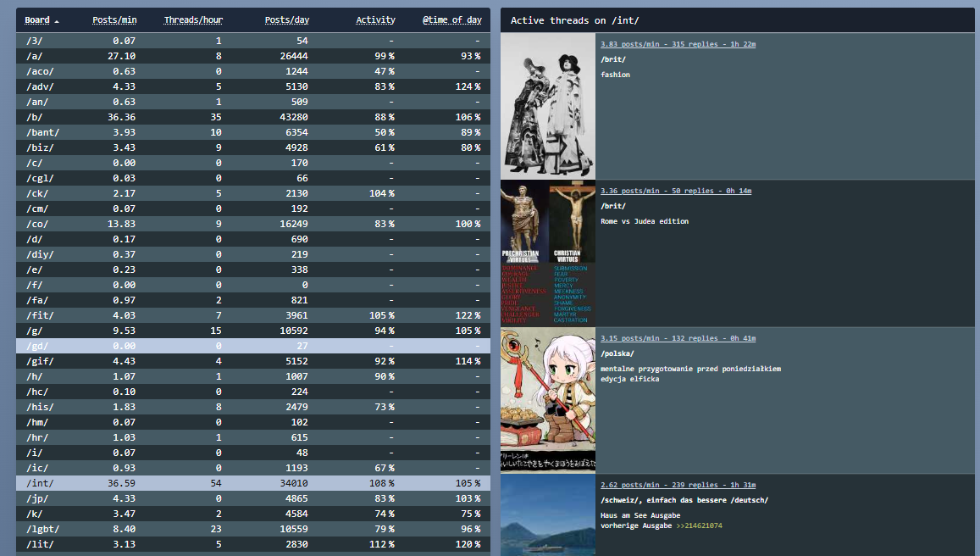Click the /schweiz/, einfach das bessere /deutsch/ title
The image size is (980, 556).
[684, 500]
